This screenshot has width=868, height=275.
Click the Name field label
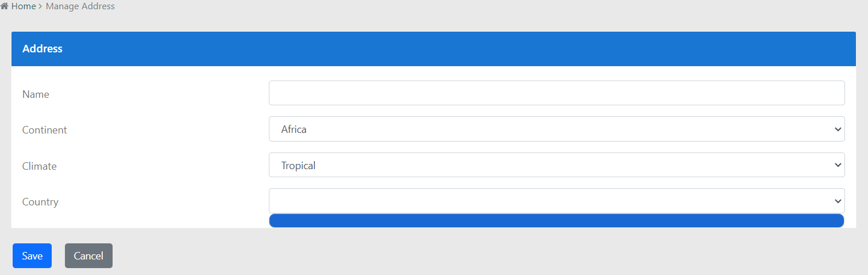[x=36, y=94]
